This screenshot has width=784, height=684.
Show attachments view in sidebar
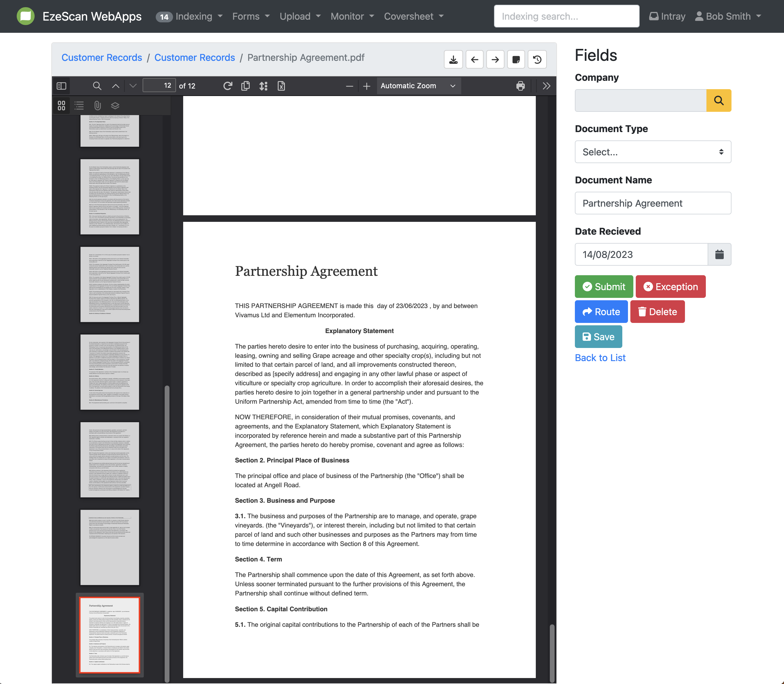tap(97, 106)
